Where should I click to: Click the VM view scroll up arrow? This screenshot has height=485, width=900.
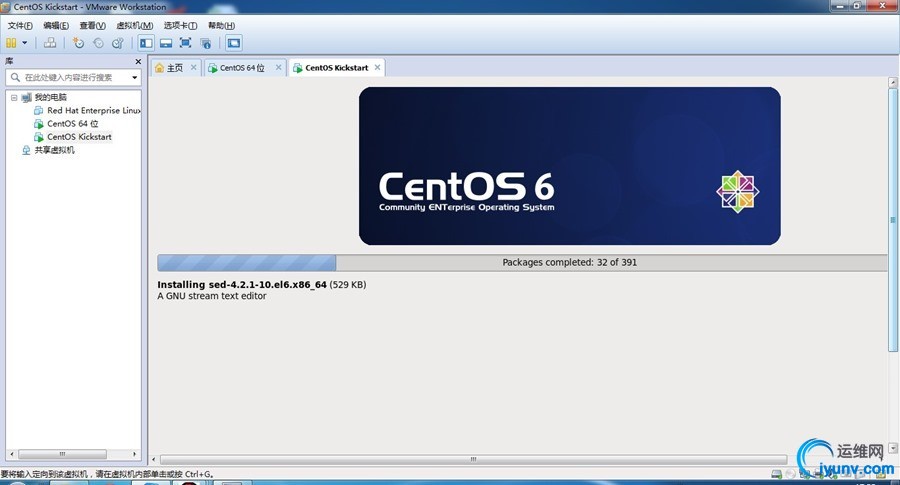point(893,82)
